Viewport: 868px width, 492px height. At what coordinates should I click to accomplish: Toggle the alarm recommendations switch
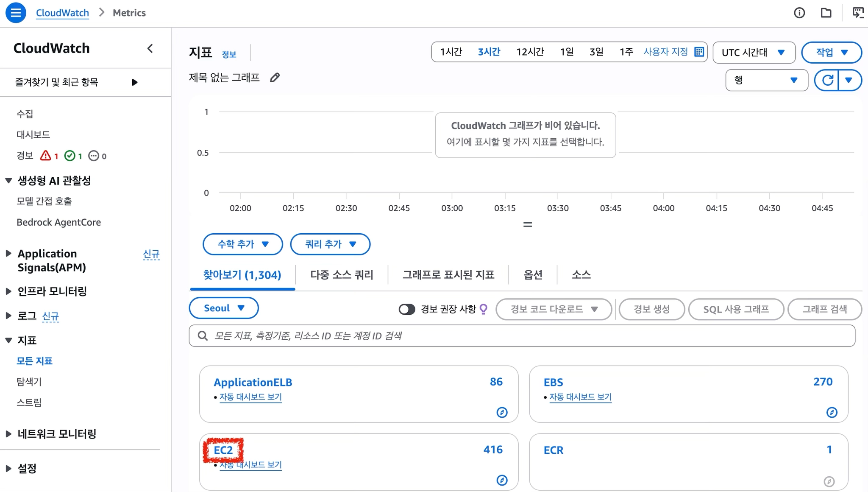[x=407, y=309]
